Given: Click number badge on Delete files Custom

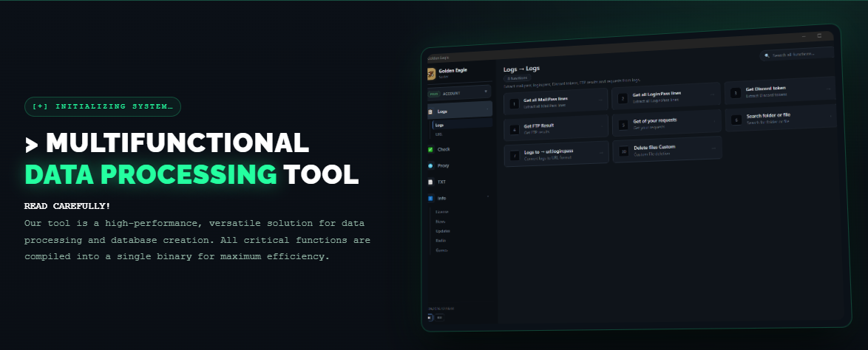Looking at the screenshot, I should pos(624,151).
